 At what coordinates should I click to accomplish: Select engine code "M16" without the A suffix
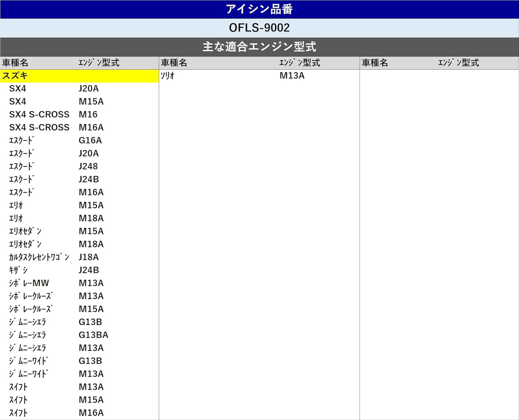click(88, 115)
